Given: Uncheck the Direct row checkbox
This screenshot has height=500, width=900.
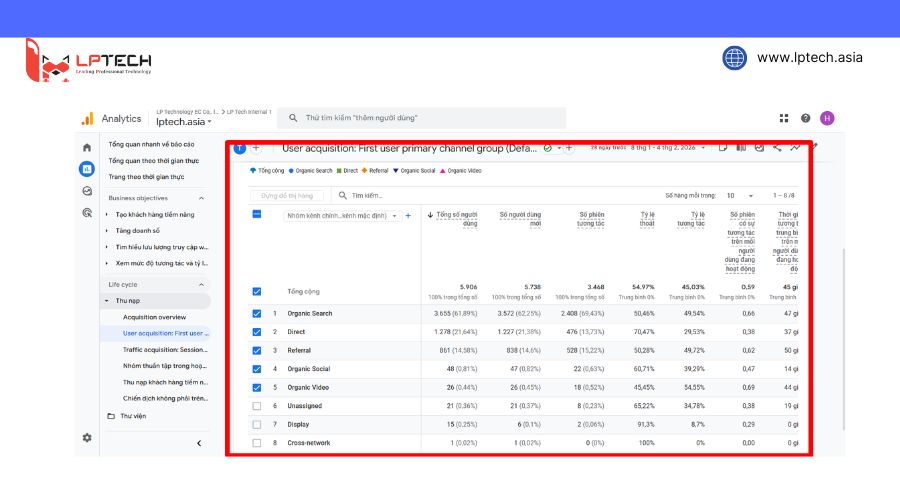Looking at the screenshot, I should tap(257, 332).
